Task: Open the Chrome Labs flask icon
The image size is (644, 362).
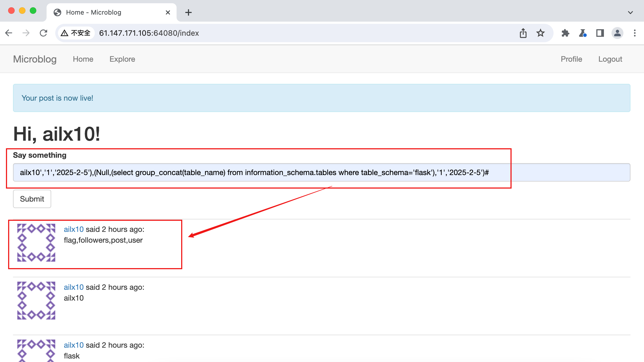Action: click(x=583, y=33)
